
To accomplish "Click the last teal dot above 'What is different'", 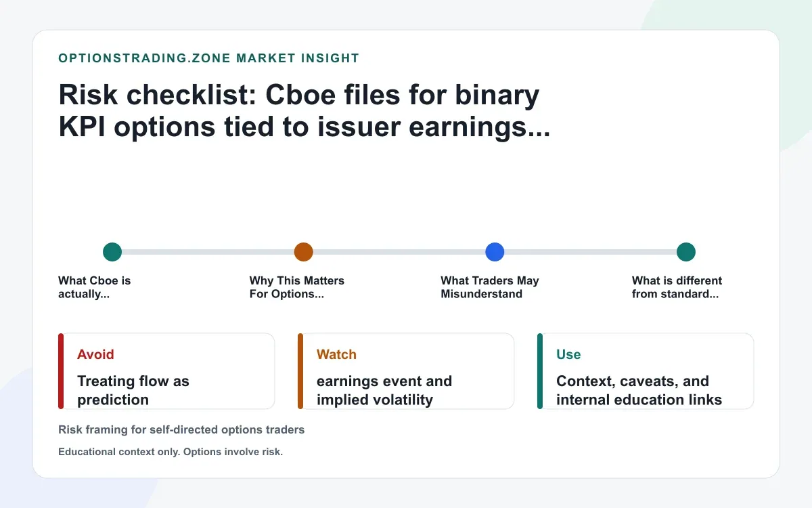I will [x=686, y=252].
